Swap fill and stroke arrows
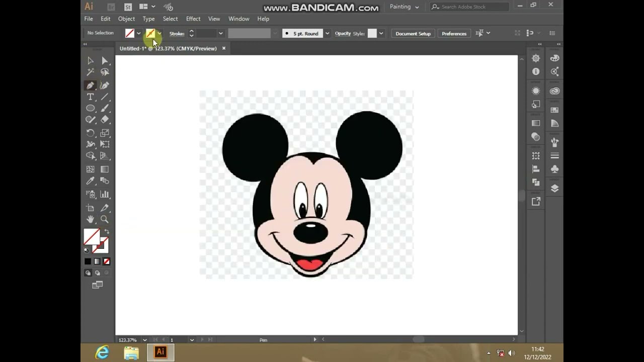 [x=106, y=232]
